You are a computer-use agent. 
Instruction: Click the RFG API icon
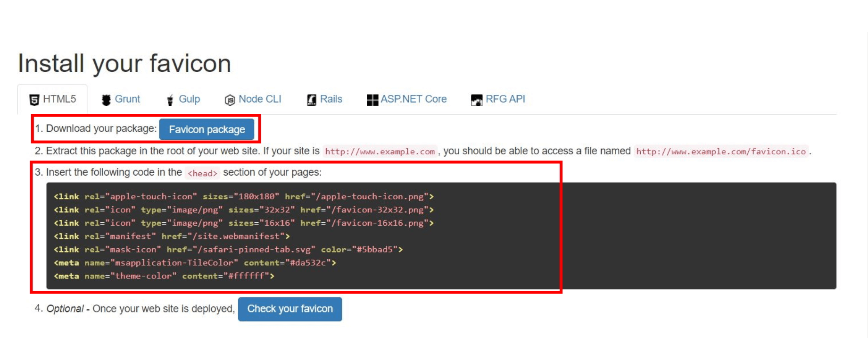tap(477, 100)
